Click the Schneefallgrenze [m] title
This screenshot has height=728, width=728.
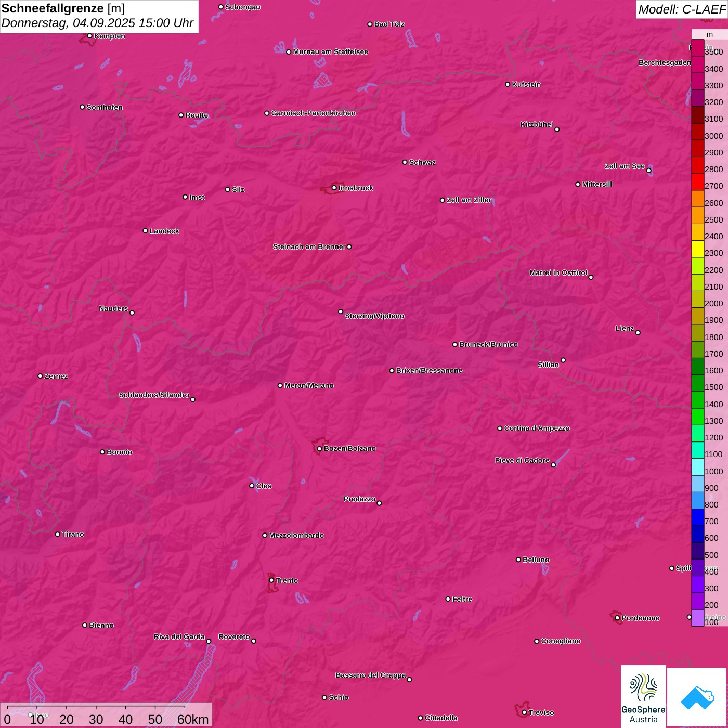[x=63, y=9]
